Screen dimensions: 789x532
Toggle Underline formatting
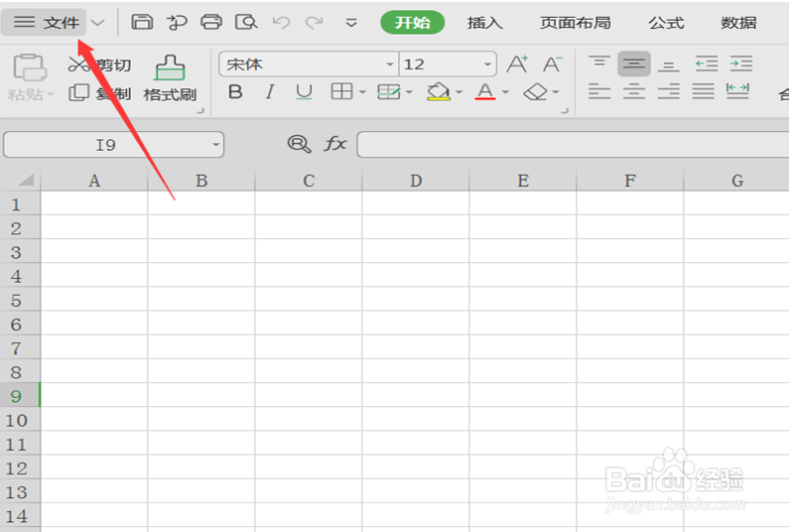coord(304,92)
